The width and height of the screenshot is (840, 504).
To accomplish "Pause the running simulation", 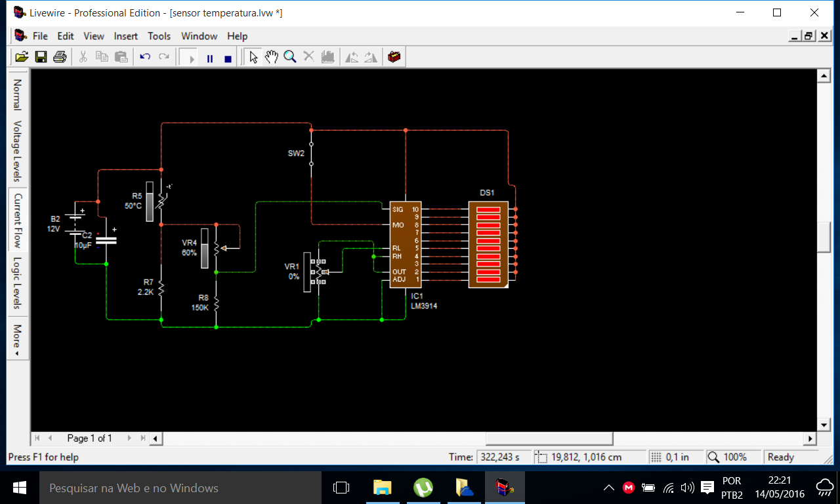I will point(210,58).
